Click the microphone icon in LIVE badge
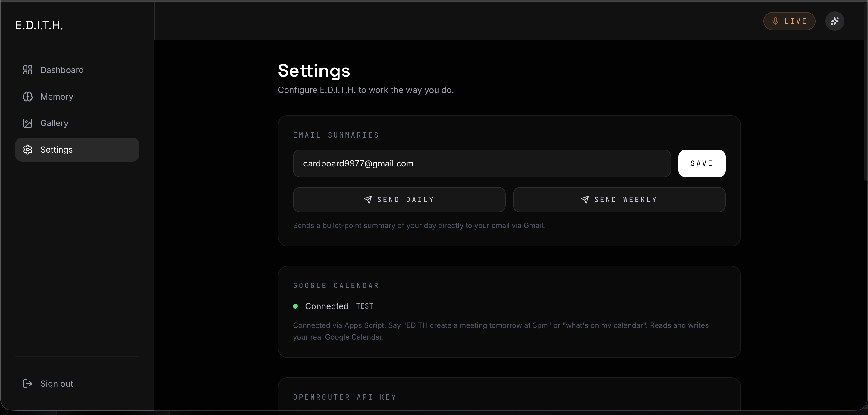 tap(775, 21)
